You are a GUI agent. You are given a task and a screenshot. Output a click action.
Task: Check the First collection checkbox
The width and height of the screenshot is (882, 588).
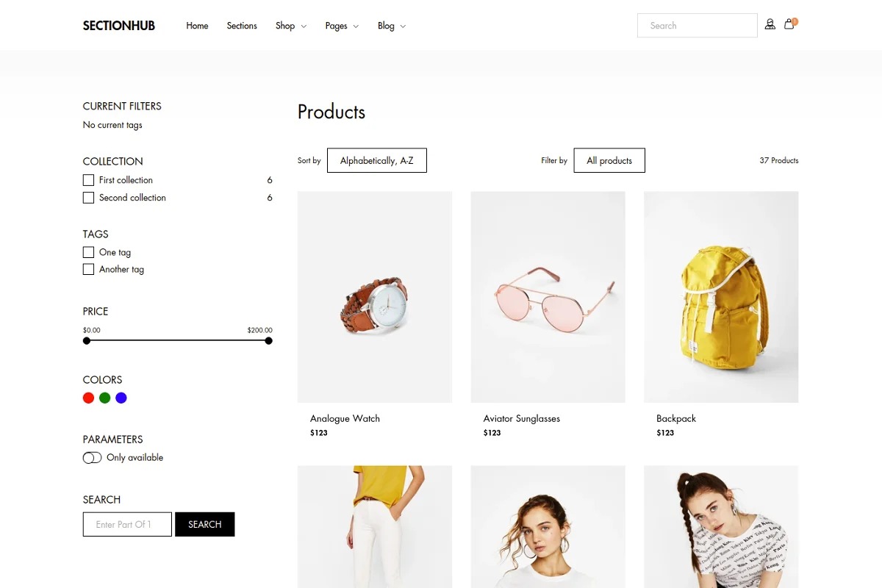point(88,180)
